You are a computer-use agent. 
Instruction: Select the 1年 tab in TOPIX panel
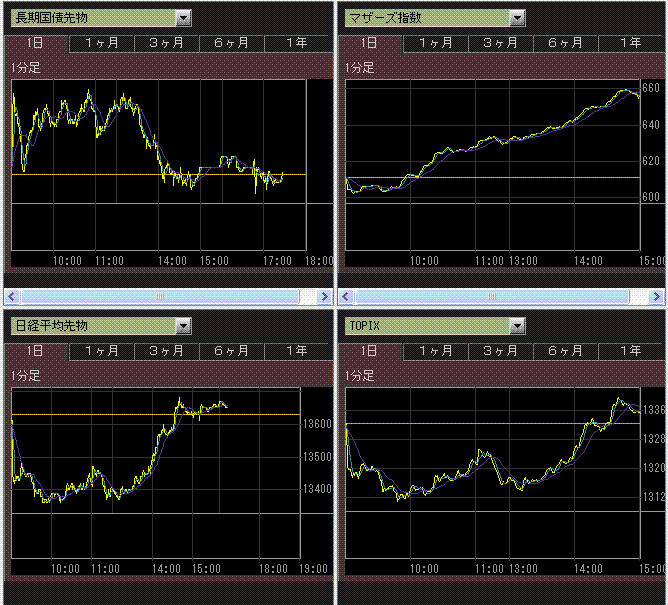click(x=630, y=351)
